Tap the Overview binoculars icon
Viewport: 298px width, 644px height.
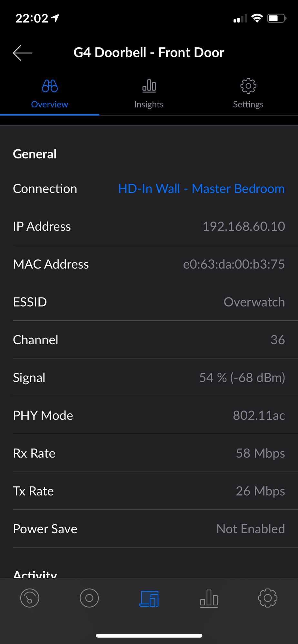click(50, 86)
